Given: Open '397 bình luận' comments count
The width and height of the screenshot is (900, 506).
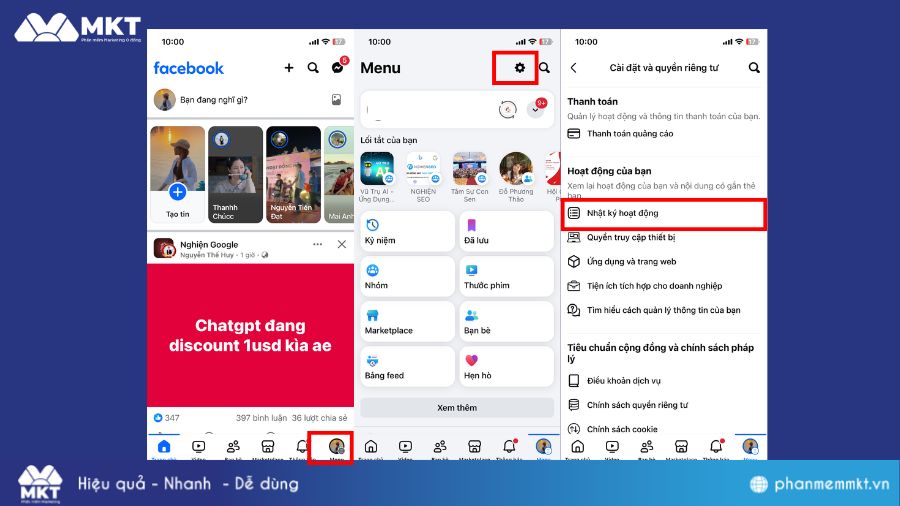Looking at the screenshot, I should tap(261, 418).
